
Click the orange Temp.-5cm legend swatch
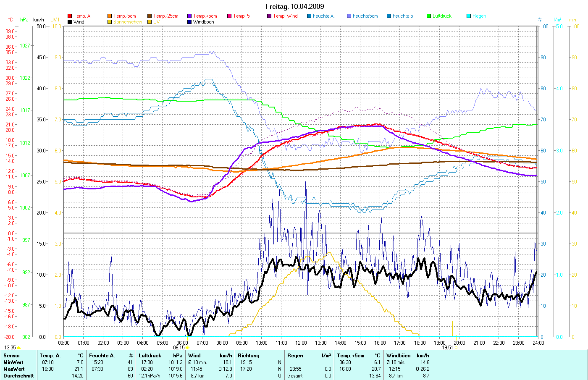110,16
